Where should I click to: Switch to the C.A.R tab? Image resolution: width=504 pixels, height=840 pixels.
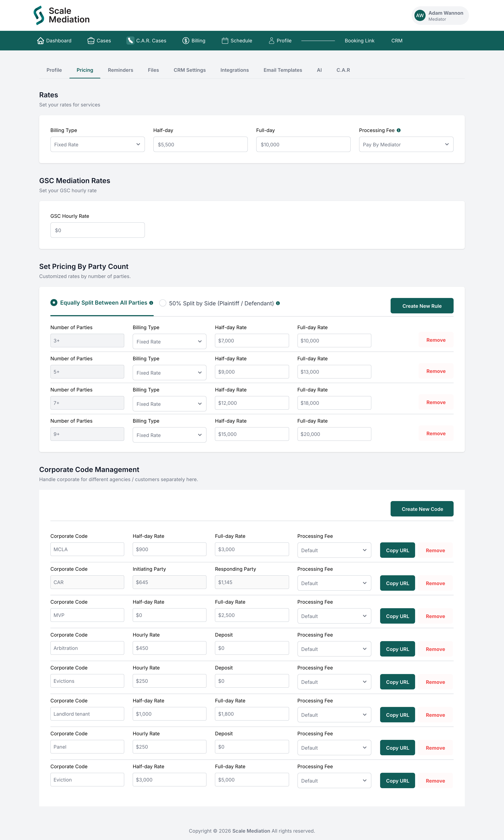tap(343, 70)
